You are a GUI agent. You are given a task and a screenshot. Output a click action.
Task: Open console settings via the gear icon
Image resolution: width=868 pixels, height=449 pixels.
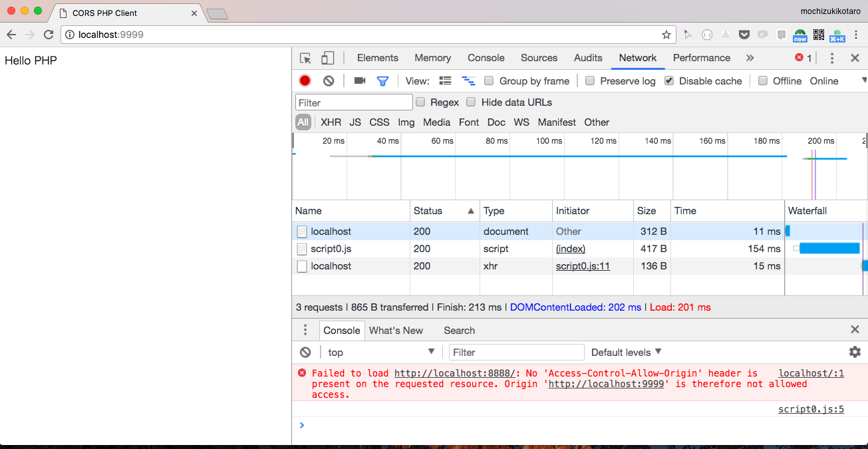coord(855,352)
